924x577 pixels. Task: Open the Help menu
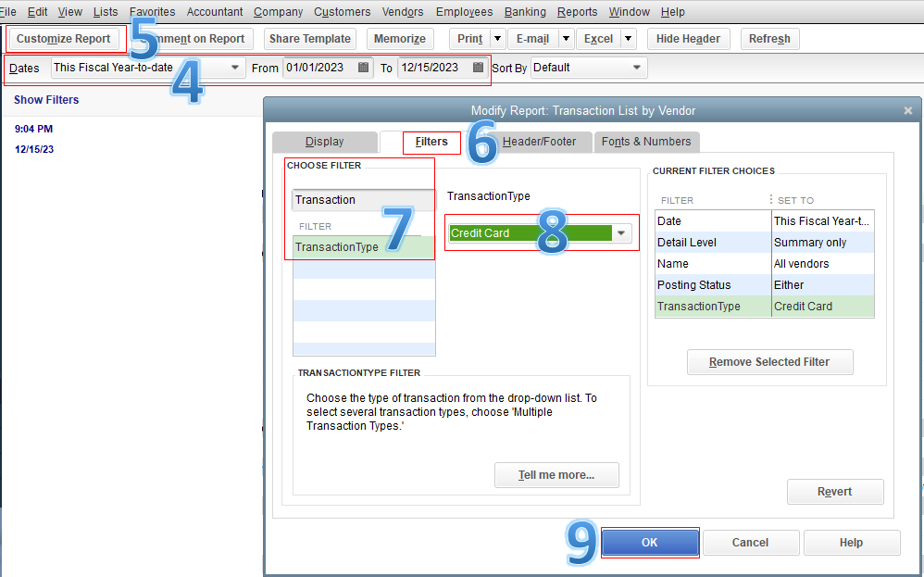tap(672, 12)
